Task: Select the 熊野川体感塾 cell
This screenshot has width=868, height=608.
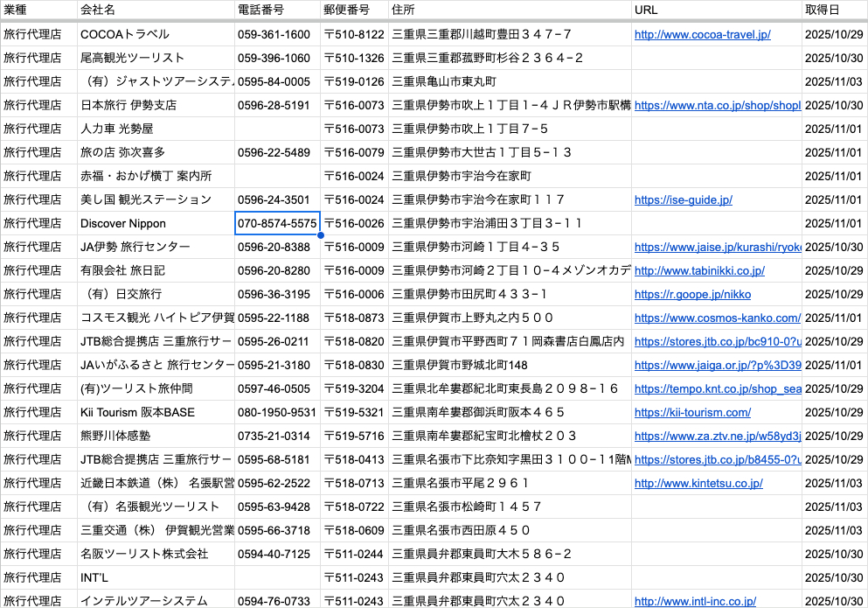Action: coord(156,437)
